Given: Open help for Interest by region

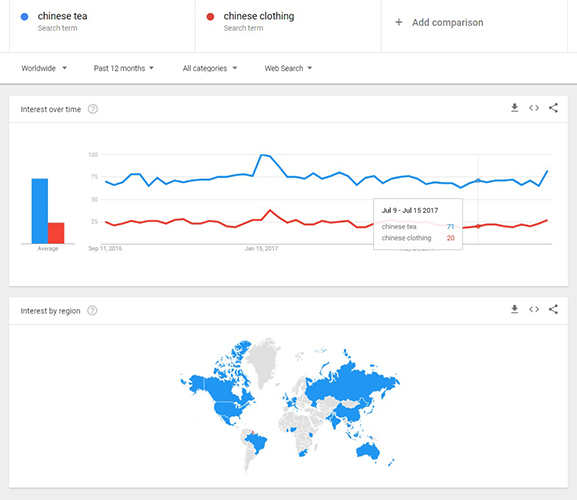Looking at the screenshot, I should point(92,311).
